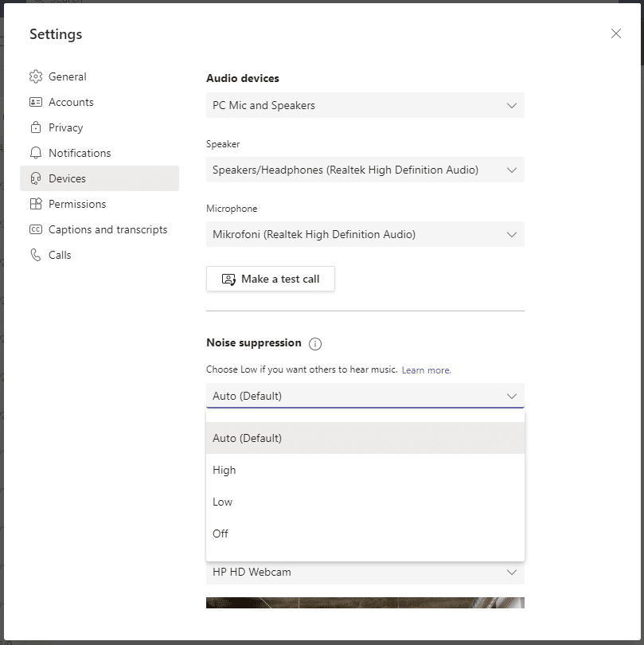Screen dimensions: 644x645
Task: Click the Accounts card icon
Action: pos(35,102)
